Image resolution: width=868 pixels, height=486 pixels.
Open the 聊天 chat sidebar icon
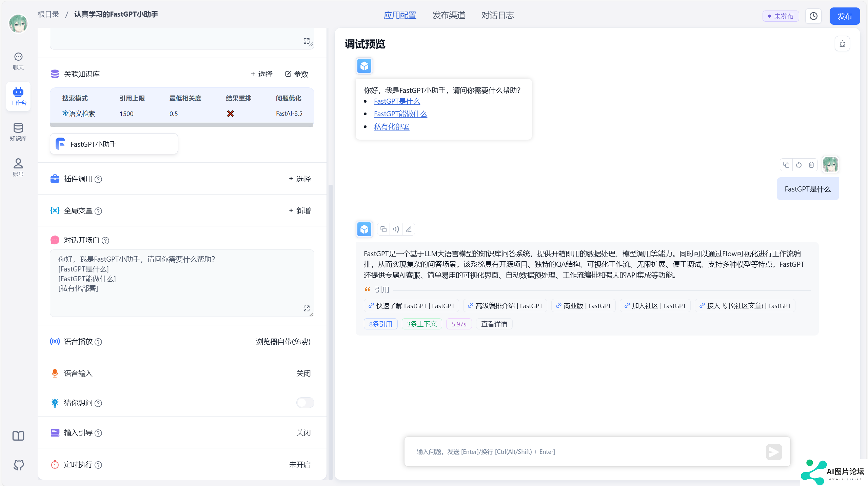pos(18,61)
